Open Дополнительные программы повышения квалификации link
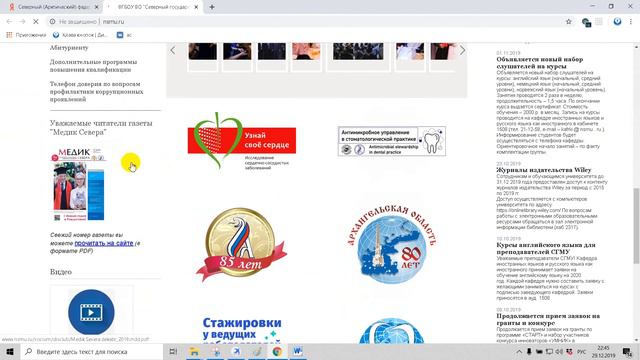This screenshot has height=360, width=640. [x=93, y=66]
